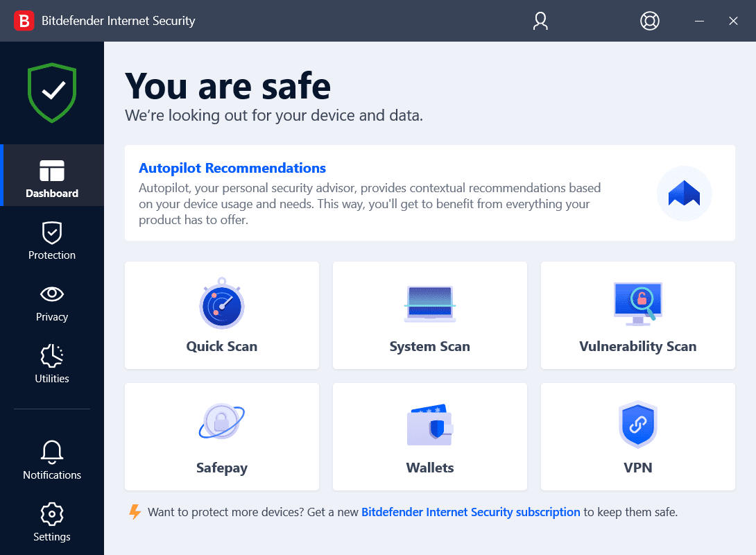The image size is (756, 555).
Task: Follow the Bitdefender Internet Security subscription link
Action: [x=470, y=512]
